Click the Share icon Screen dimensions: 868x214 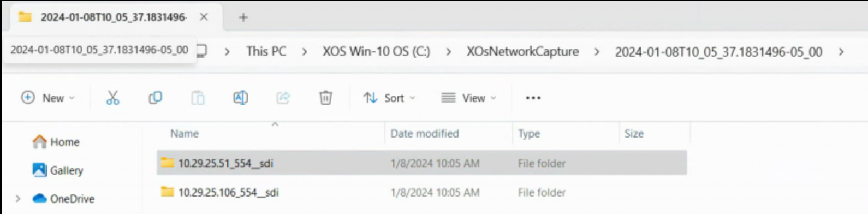pos(283,98)
